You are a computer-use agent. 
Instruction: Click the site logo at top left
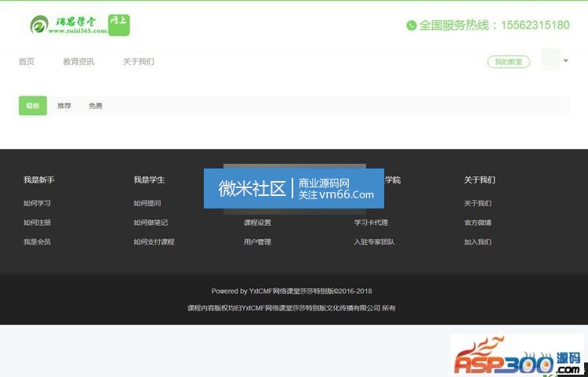79,25
